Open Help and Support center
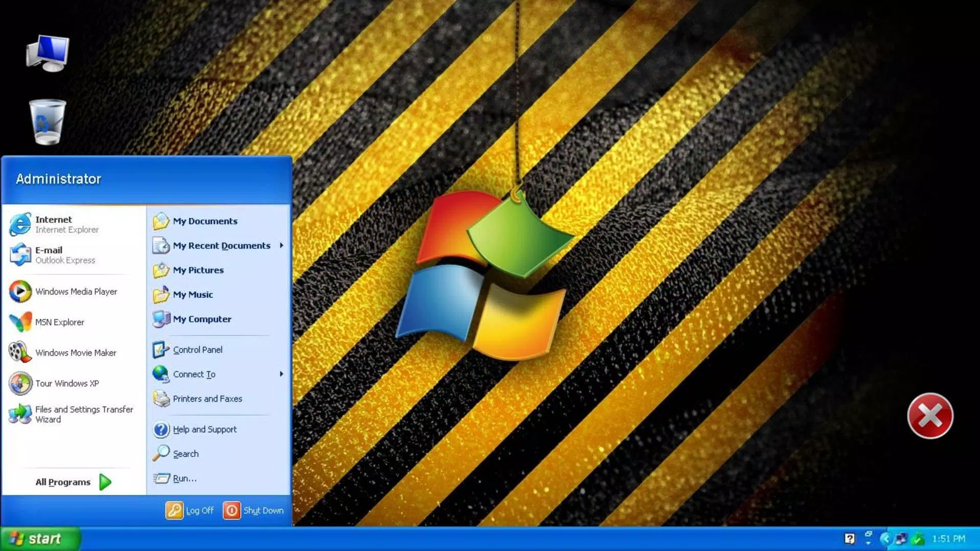Image resolution: width=980 pixels, height=551 pixels. point(204,429)
